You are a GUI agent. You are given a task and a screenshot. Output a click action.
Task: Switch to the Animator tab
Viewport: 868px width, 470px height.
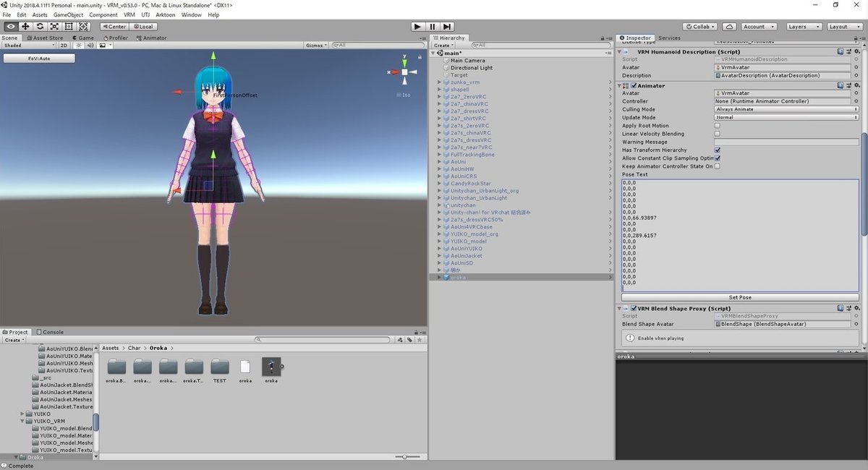[151, 38]
